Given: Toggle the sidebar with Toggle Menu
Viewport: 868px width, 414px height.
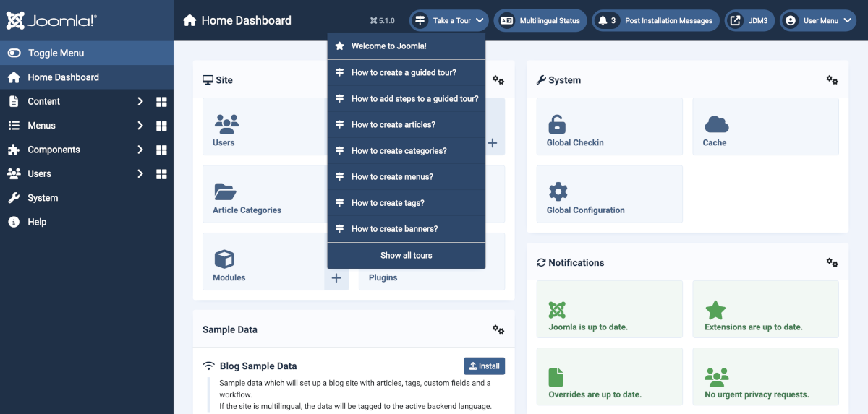Looking at the screenshot, I should tap(55, 53).
